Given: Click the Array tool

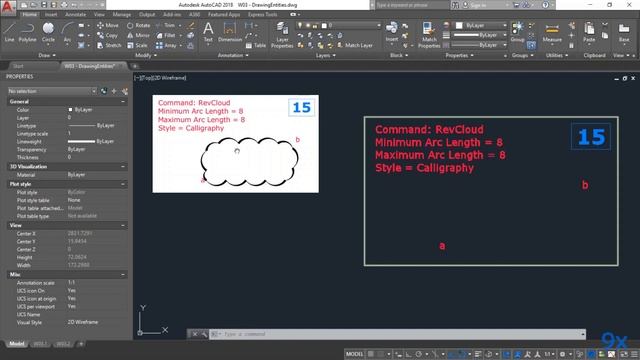Looking at the screenshot, I should [167, 45].
